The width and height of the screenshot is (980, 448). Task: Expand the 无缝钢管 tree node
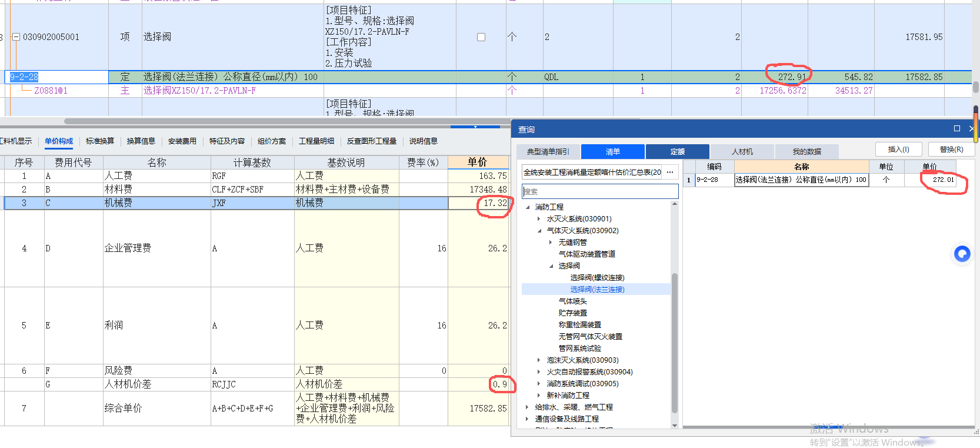click(x=551, y=243)
